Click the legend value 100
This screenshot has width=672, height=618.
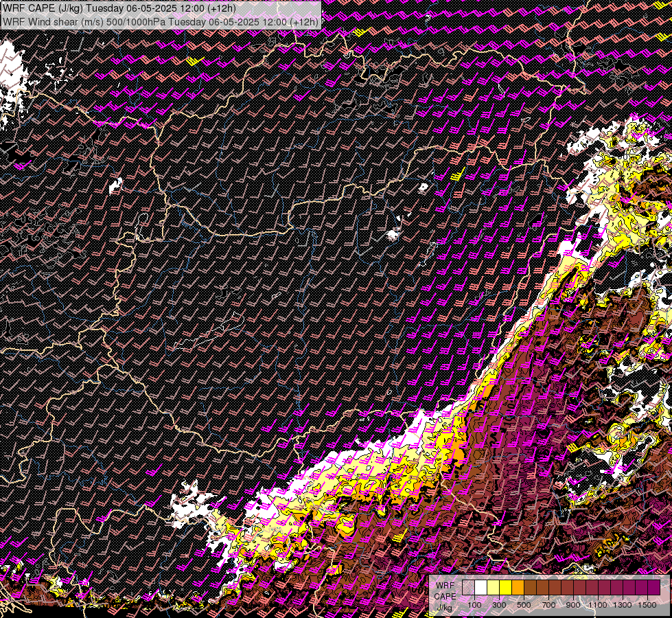[474, 605]
